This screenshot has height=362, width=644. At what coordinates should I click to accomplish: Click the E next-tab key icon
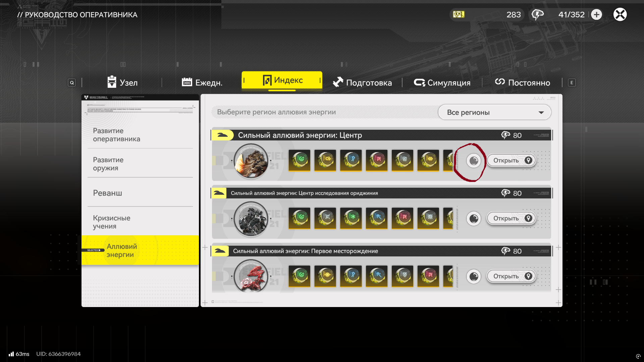coord(572,82)
